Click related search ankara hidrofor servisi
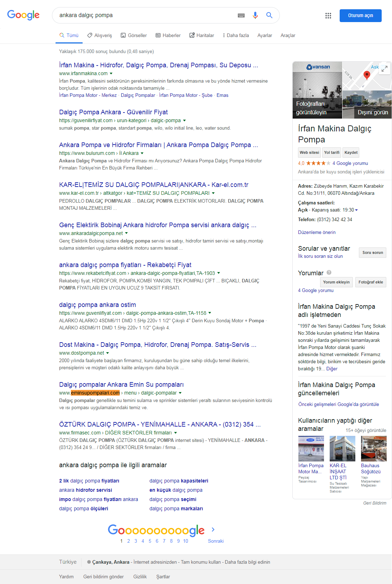 coord(85,490)
